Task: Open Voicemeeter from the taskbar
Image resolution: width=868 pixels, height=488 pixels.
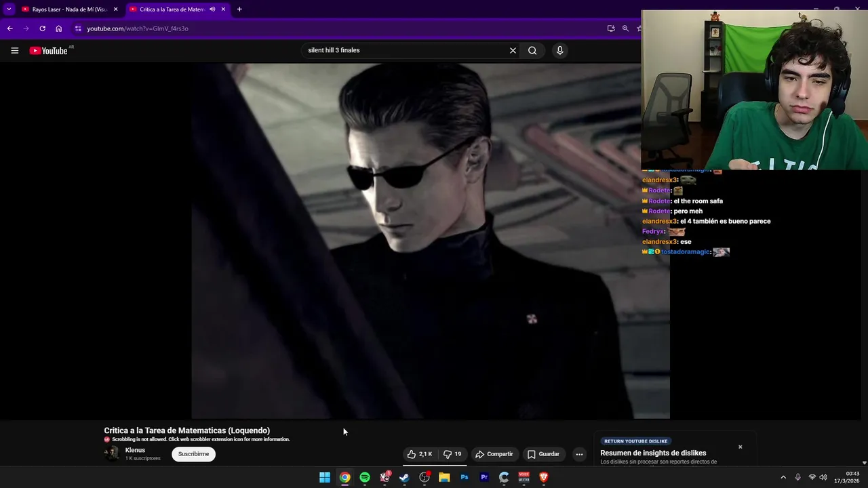Action: tap(524, 477)
